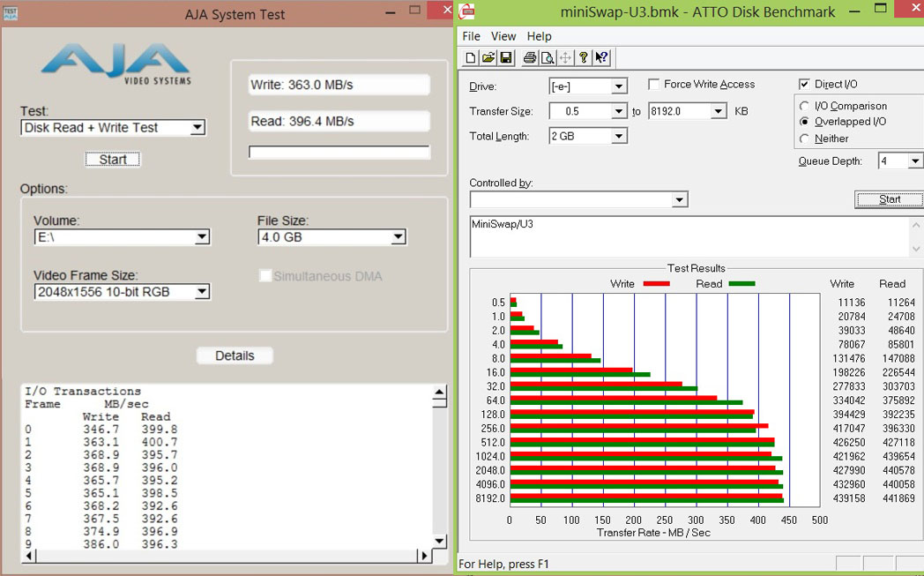Select the Neither radio button
Viewport: 924px width, 576px height.
point(804,138)
